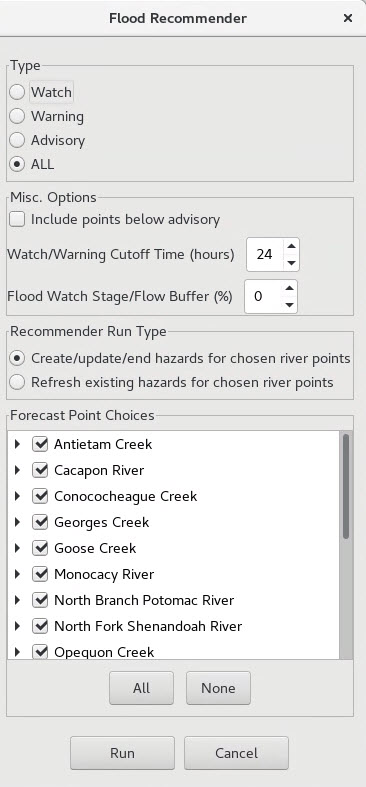Select the Watch type radio button
This screenshot has width=366, height=787.
click(17, 92)
